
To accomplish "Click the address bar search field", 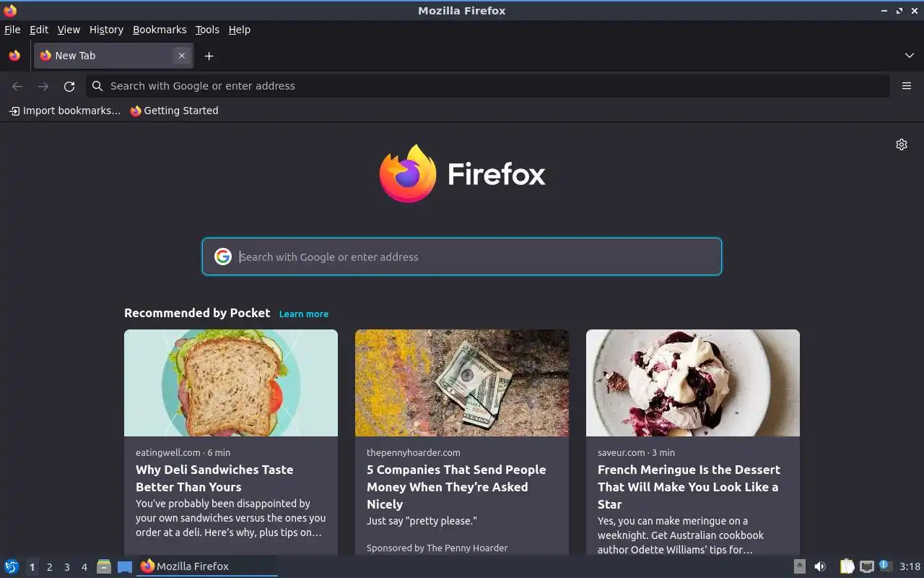I will point(488,86).
